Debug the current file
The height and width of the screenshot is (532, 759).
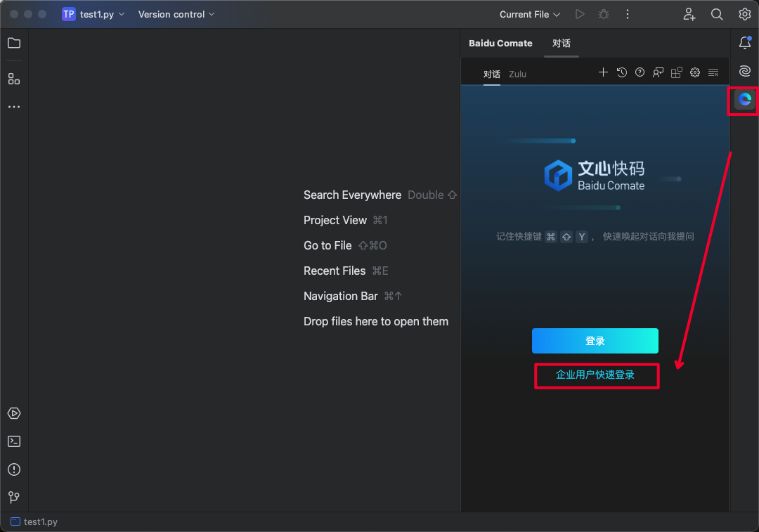[604, 15]
